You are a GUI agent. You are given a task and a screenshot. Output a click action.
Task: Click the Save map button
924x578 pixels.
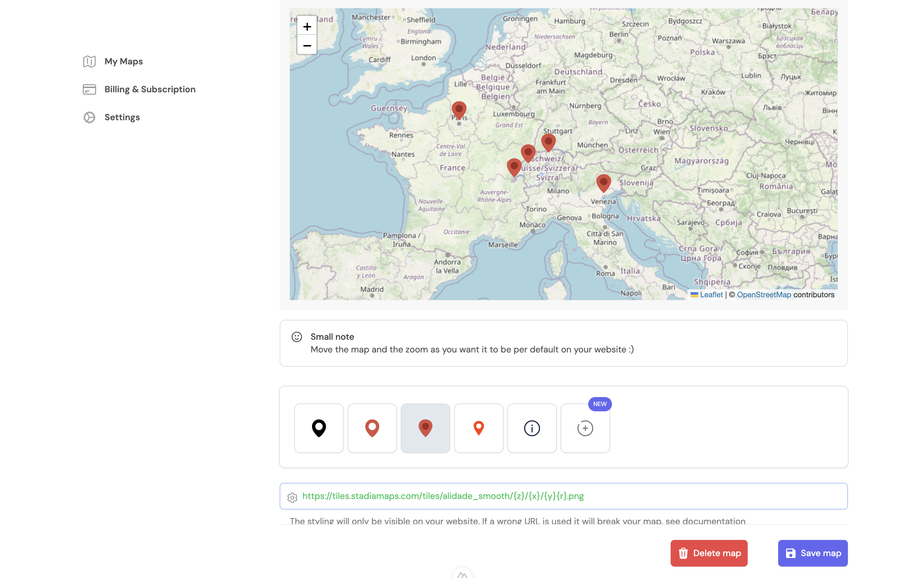(x=812, y=553)
